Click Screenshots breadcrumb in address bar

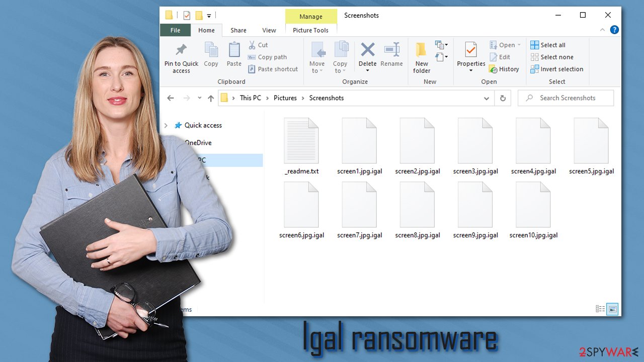pyautogui.click(x=327, y=98)
